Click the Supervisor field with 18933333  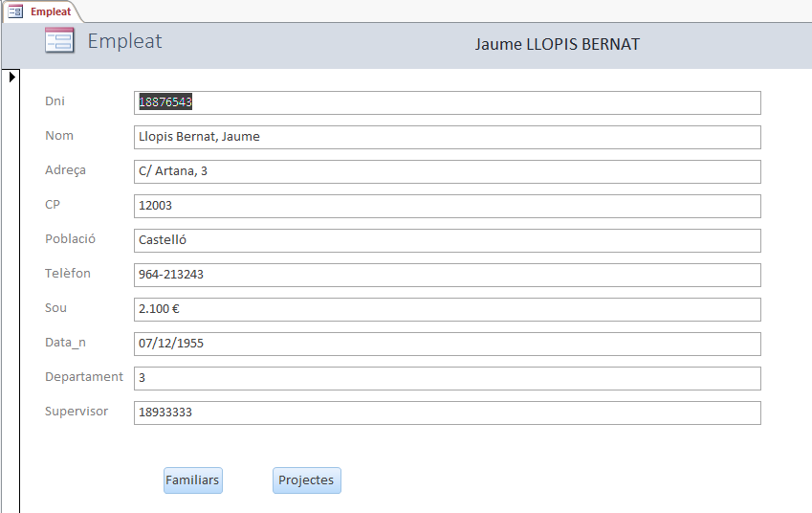pos(447,413)
